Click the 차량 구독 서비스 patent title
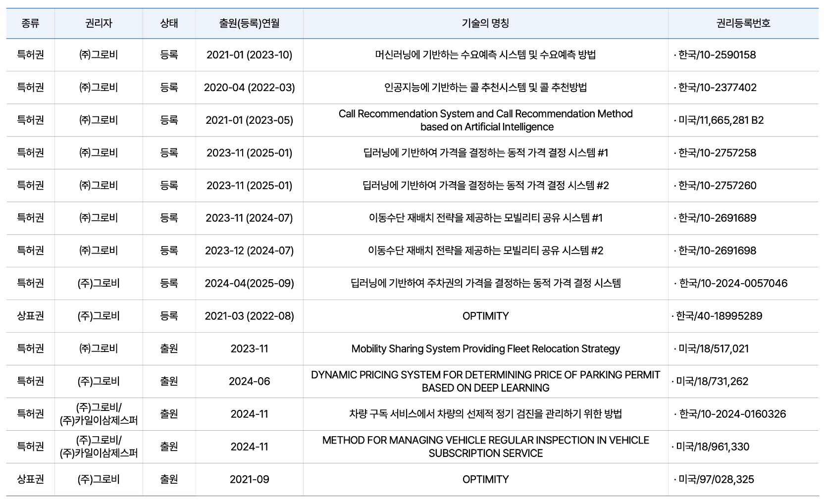This screenshot has height=504, width=828. coord(485,414)
